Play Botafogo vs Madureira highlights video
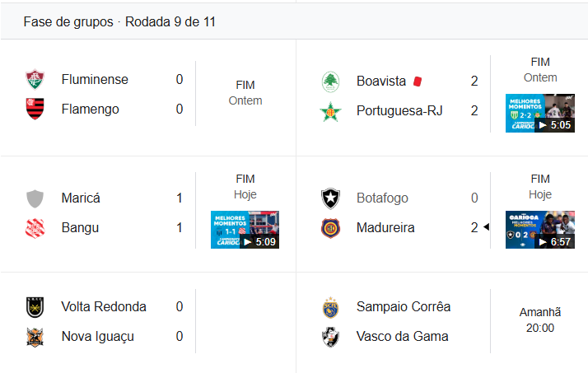 pyautogui.click(x=539, y=230)
